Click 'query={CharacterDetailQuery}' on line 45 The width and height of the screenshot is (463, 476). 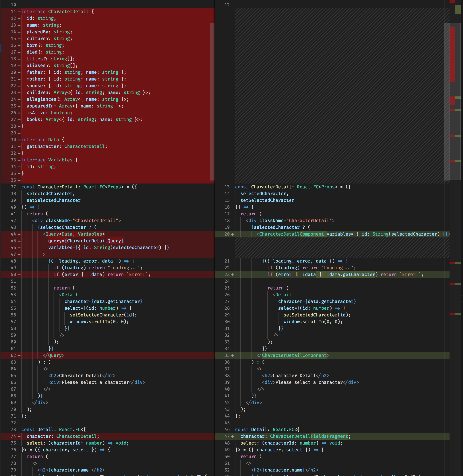point(86,241)
